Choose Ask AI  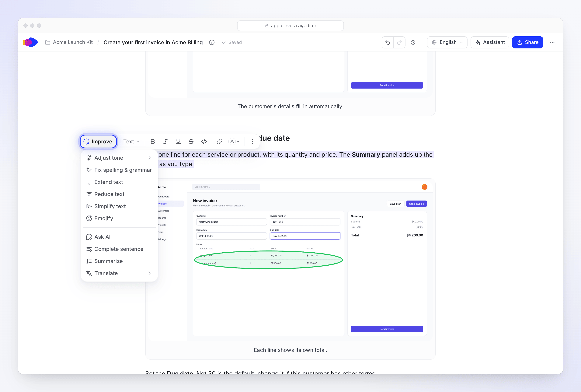(119, 237)
